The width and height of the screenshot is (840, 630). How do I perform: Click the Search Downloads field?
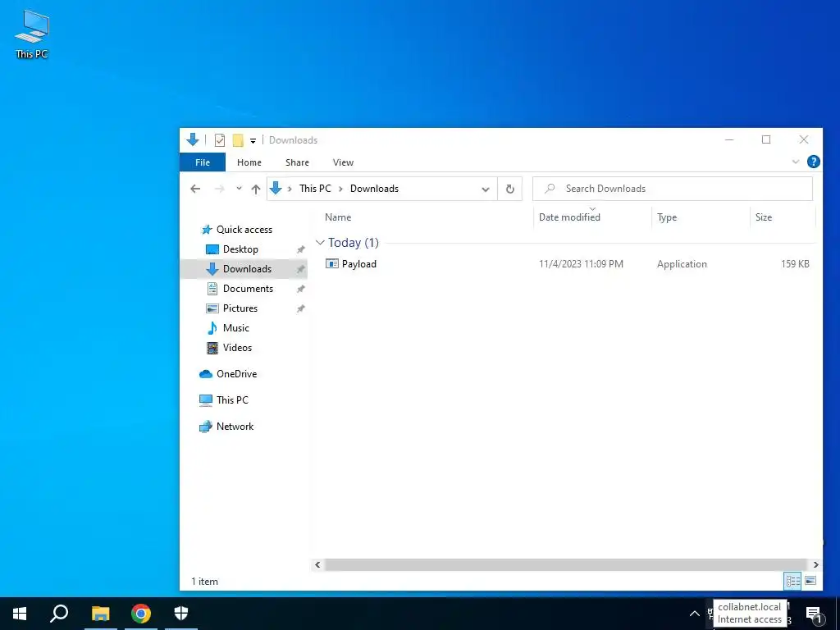pos(673,189)
